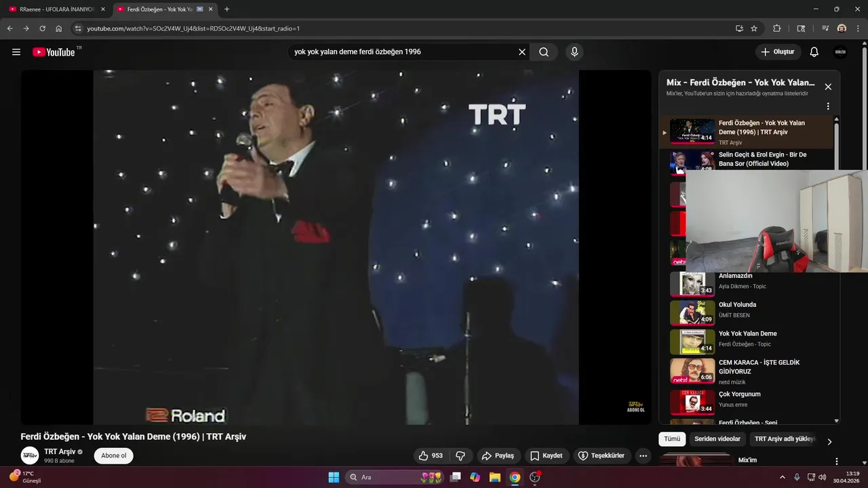Open the browser home page
868x488 pixels.
(59, 28)
